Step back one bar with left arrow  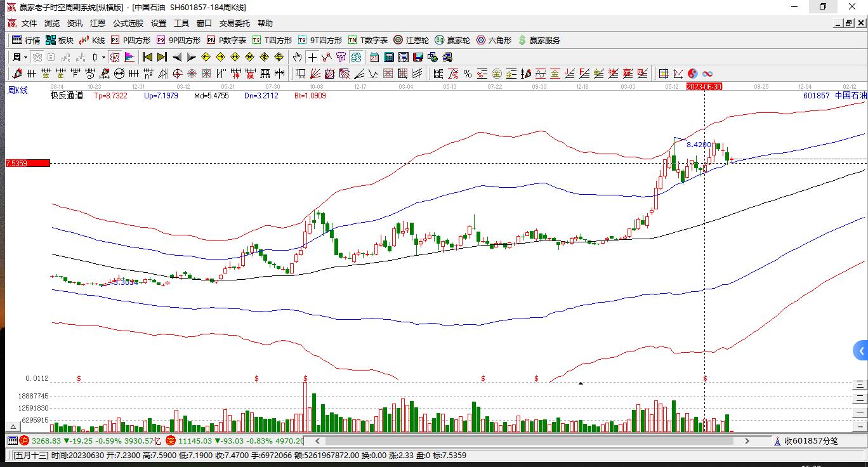(x=176, y=57)
